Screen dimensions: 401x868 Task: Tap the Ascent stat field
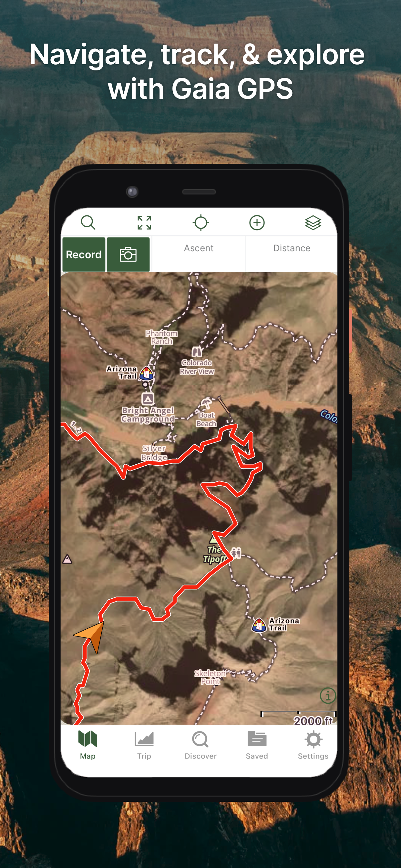(x=199, y=254)
